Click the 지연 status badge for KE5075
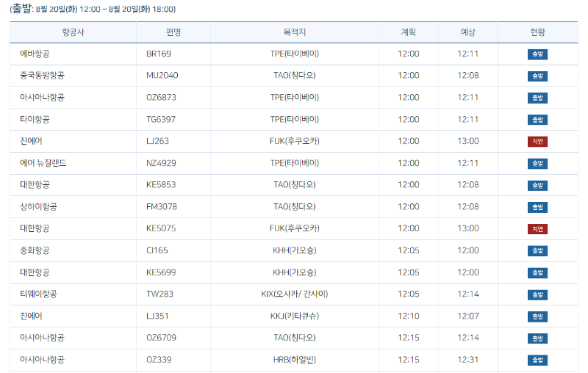Image resolution: width=588 pixels, height=373 pixels. click(x=537, y=229)
